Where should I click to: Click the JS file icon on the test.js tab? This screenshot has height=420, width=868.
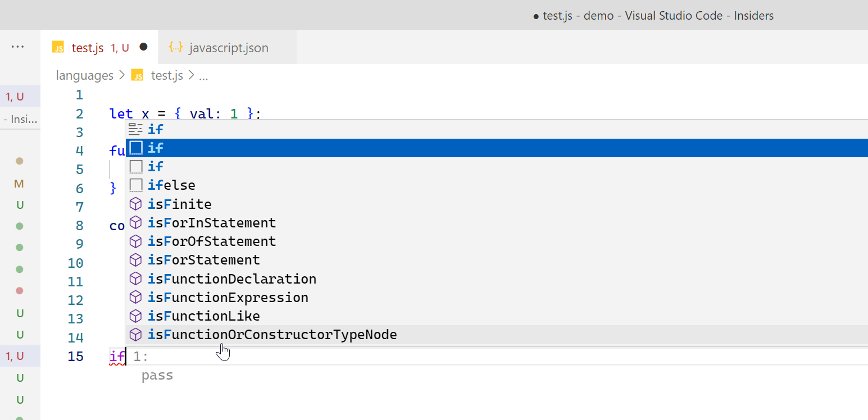coord(58,47)
